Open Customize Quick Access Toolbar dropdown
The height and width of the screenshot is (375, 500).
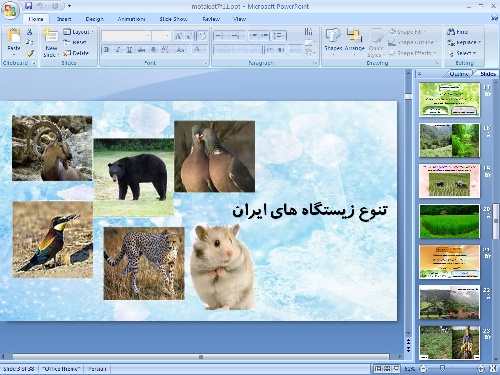point(69,6)
